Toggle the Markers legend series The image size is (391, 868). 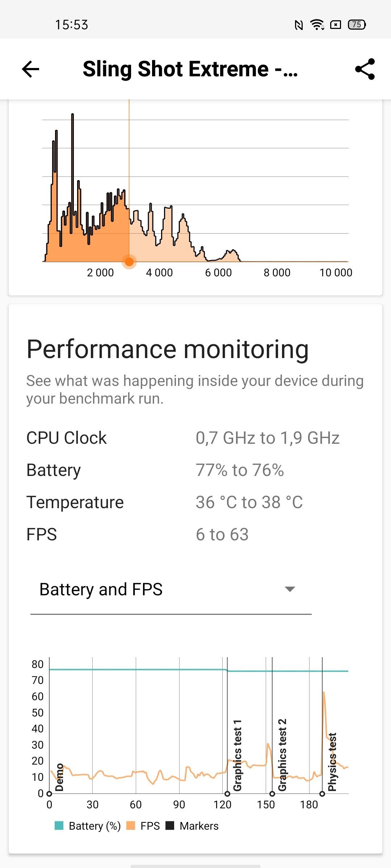(170, 826)
